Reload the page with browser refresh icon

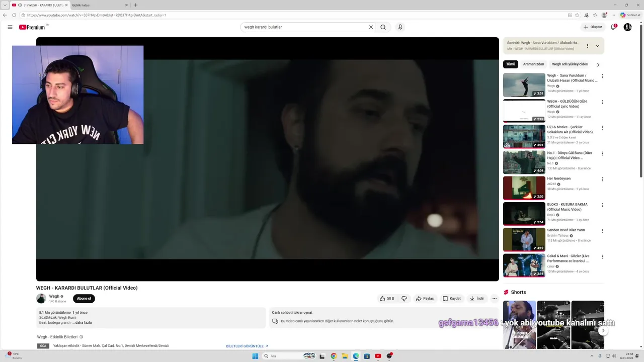pyautogui.click(x=14, y=15)
